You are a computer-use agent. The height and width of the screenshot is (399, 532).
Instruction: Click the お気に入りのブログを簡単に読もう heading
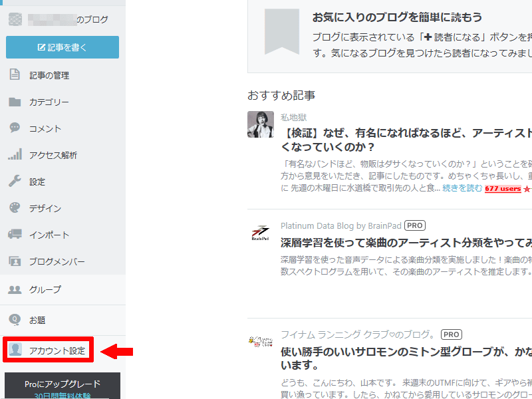[x=397, y=17]
